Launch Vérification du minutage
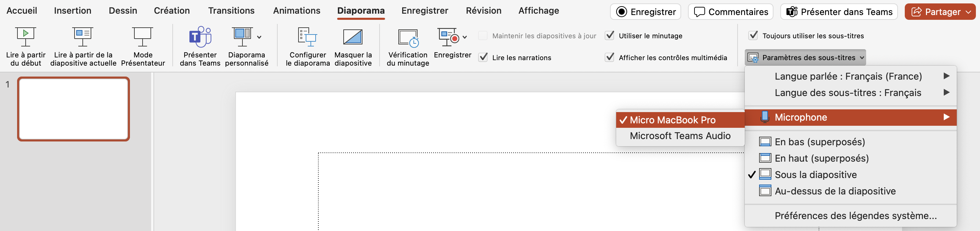The height and width of the screenshot is (231, 980). click(x=408, y=37)
